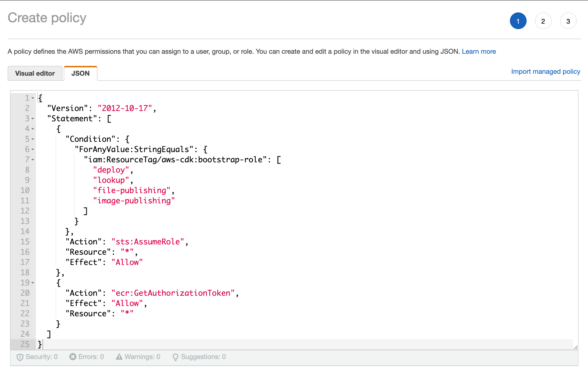Click the Security shield status icon
The image size is (588, 380).
[20, 357]
